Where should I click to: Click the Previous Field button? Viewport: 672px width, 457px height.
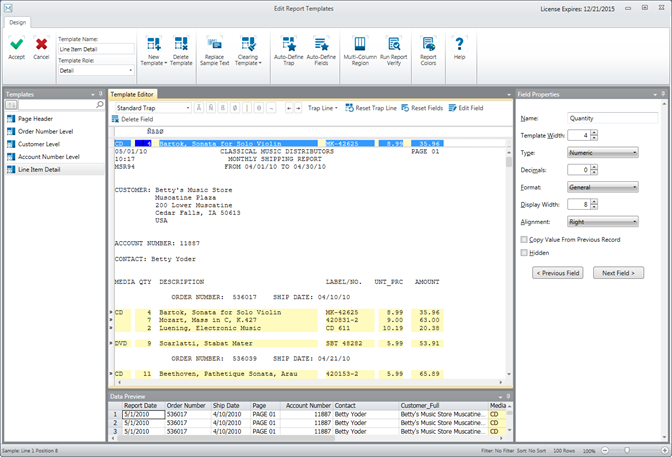[x=557, y=272]
